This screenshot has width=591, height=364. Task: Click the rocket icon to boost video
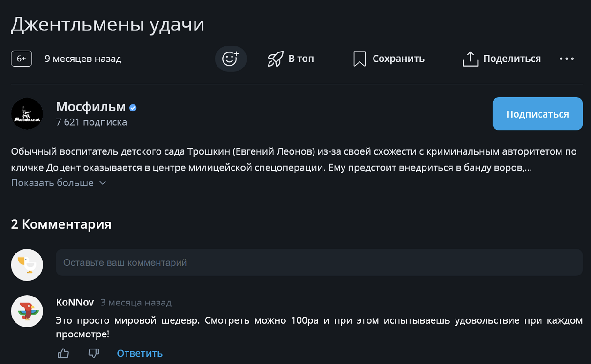point(276,59)
